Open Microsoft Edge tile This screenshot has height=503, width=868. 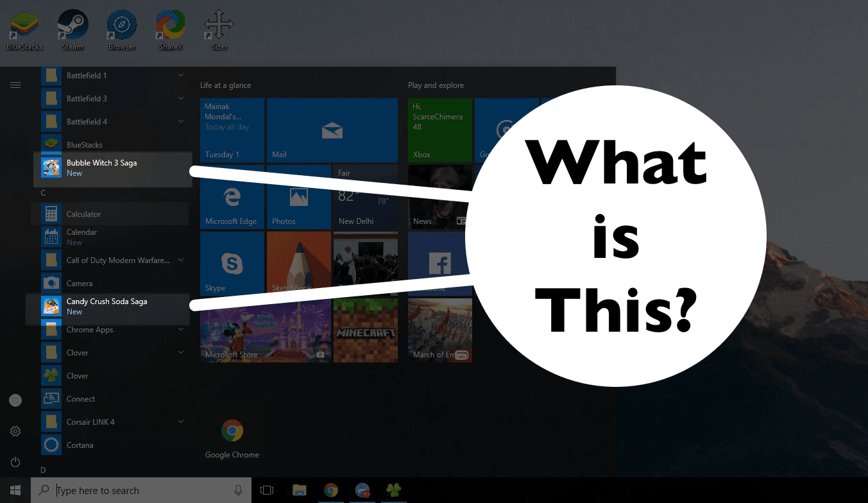232,197
